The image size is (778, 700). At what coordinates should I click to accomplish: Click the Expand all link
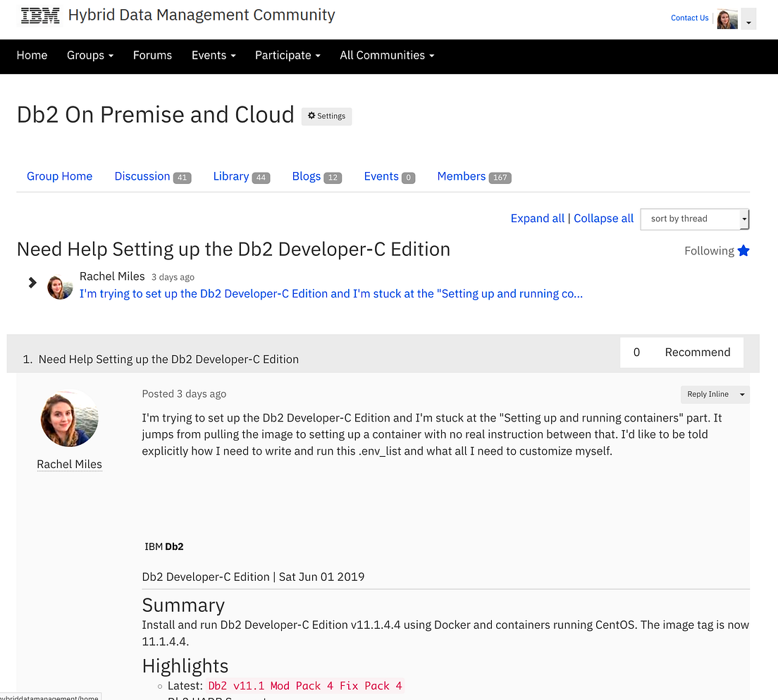tap(537, 219)
